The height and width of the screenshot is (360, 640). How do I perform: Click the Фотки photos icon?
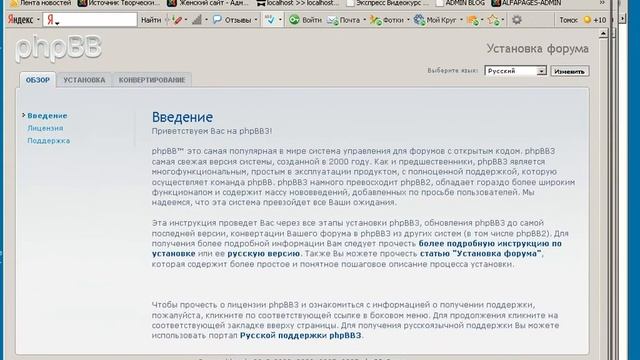(376, 20)
